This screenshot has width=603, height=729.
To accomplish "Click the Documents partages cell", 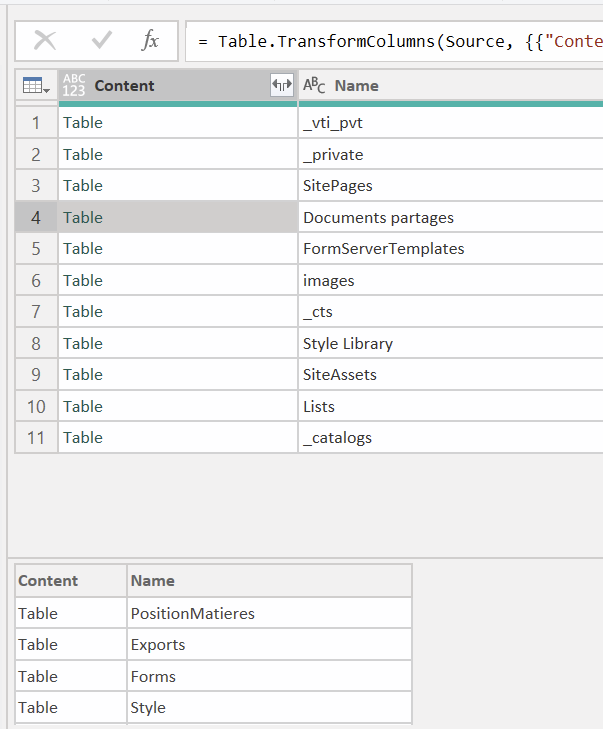I will point(378,218).
